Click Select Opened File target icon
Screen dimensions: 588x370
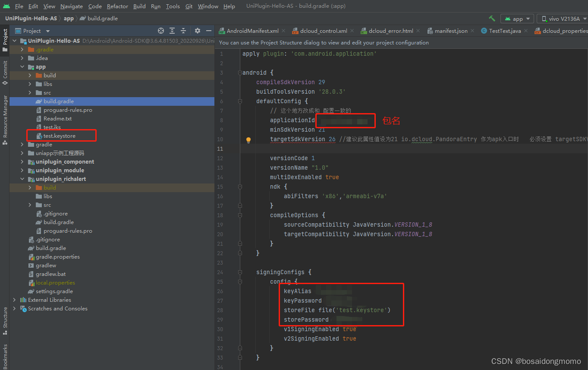point(161,31)
